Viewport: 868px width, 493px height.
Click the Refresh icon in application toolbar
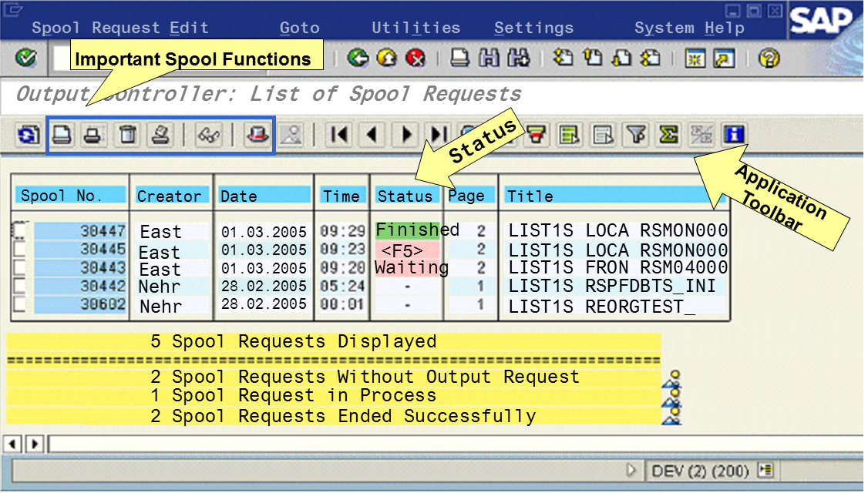pos(28,136)
